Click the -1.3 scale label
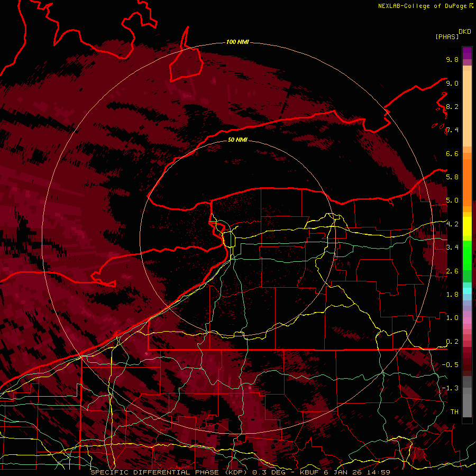 pyautogui.click(x=450, y=388)
